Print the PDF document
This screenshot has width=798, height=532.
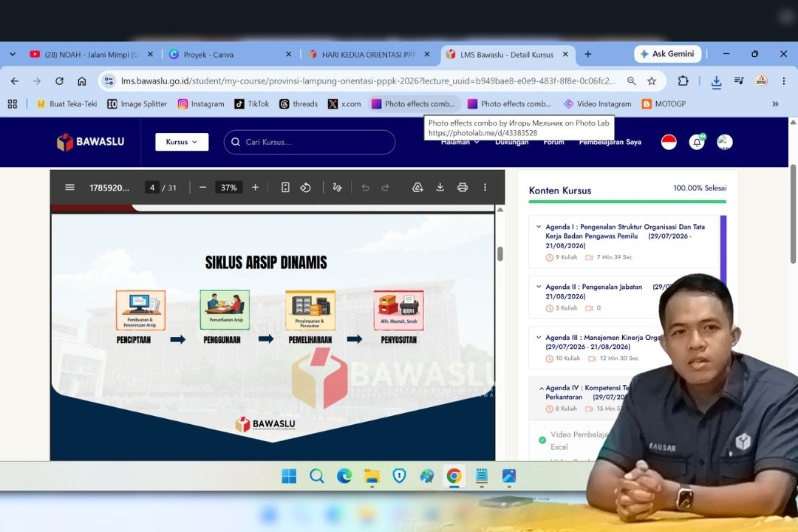point(462,188)
